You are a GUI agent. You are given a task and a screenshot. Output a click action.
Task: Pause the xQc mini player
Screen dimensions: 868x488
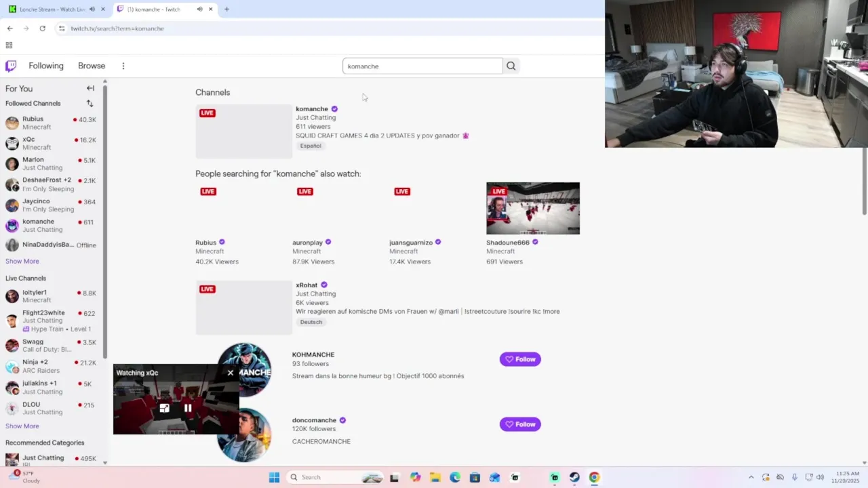pos(188,408)
